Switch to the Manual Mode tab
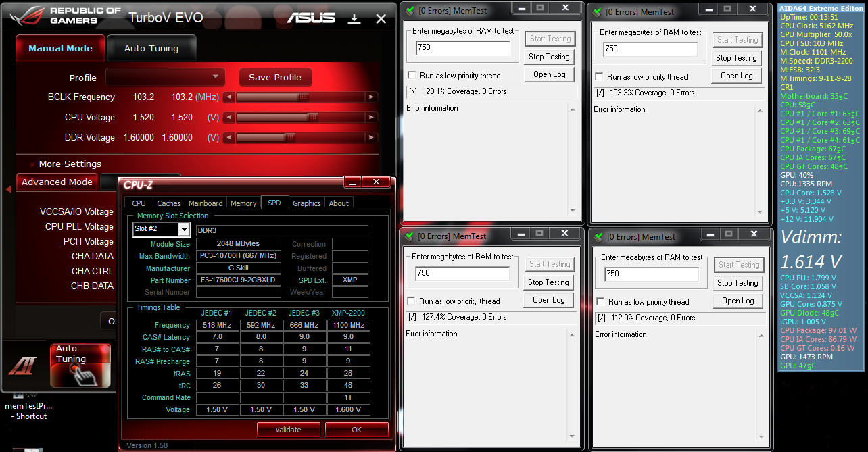 point(60,49)
